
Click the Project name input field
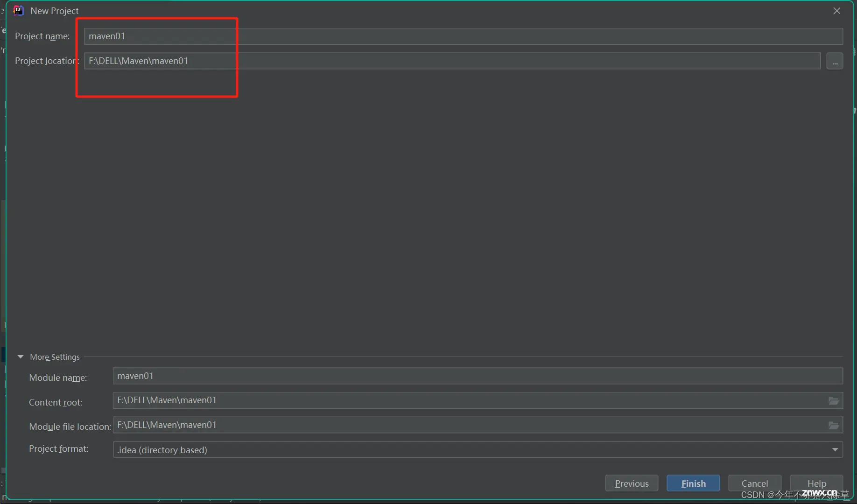(x=464, y=36)
